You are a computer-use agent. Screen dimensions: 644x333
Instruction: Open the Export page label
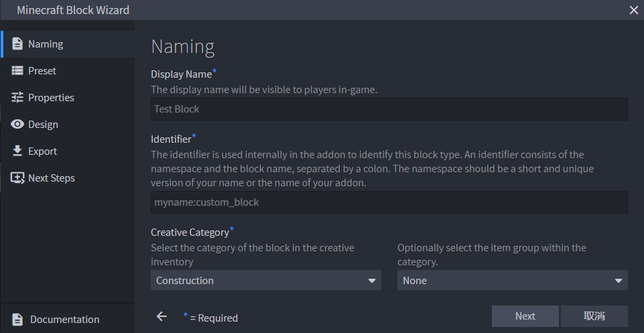point(42,151)
